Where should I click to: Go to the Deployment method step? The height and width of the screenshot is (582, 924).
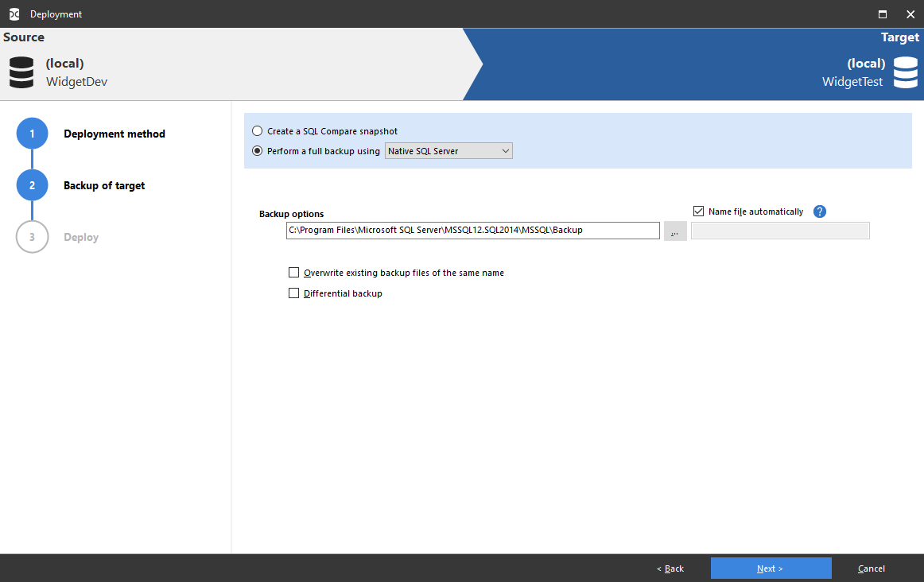click(115, 134)
